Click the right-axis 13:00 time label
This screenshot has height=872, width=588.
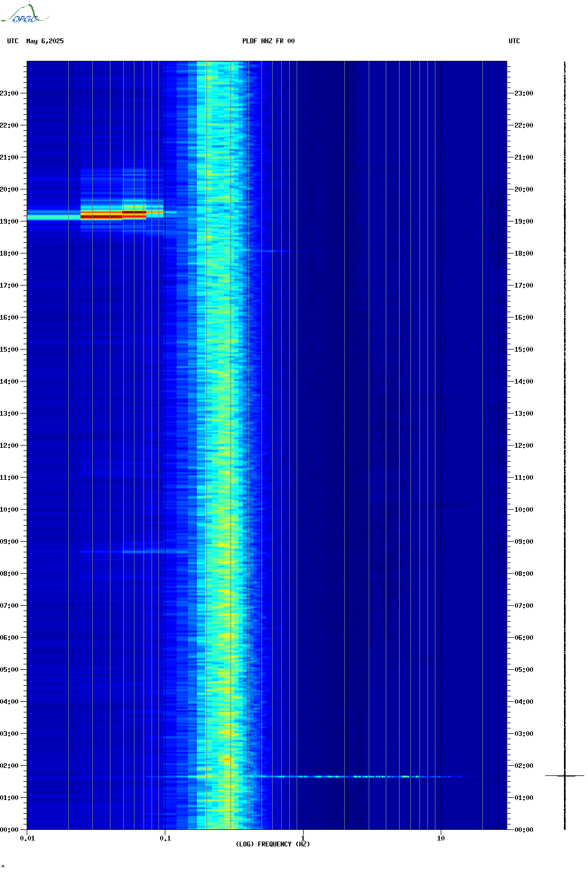[x=524, y=414]
